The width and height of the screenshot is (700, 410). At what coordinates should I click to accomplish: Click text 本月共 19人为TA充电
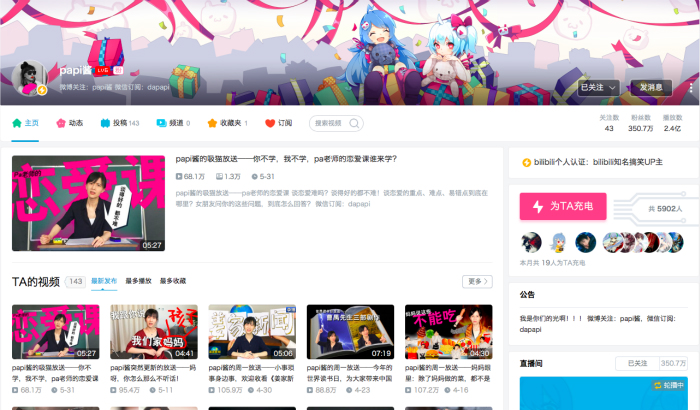point(552,263)
